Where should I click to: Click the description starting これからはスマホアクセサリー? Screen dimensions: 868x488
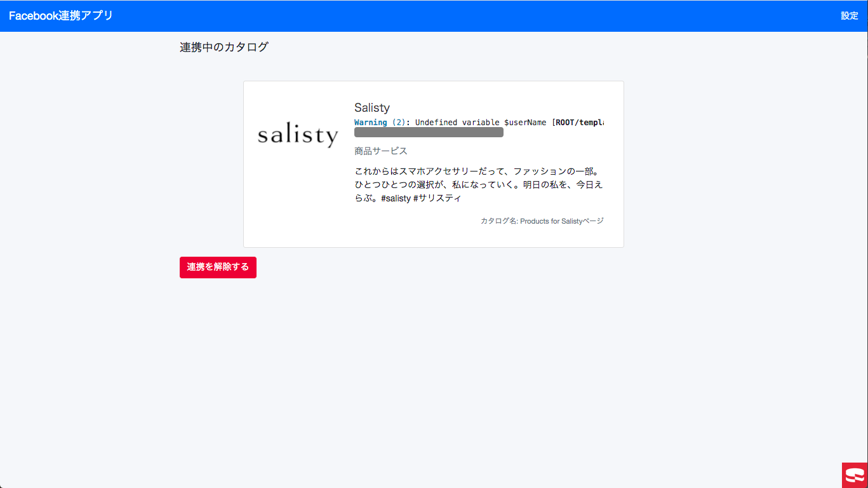(479, 185)
